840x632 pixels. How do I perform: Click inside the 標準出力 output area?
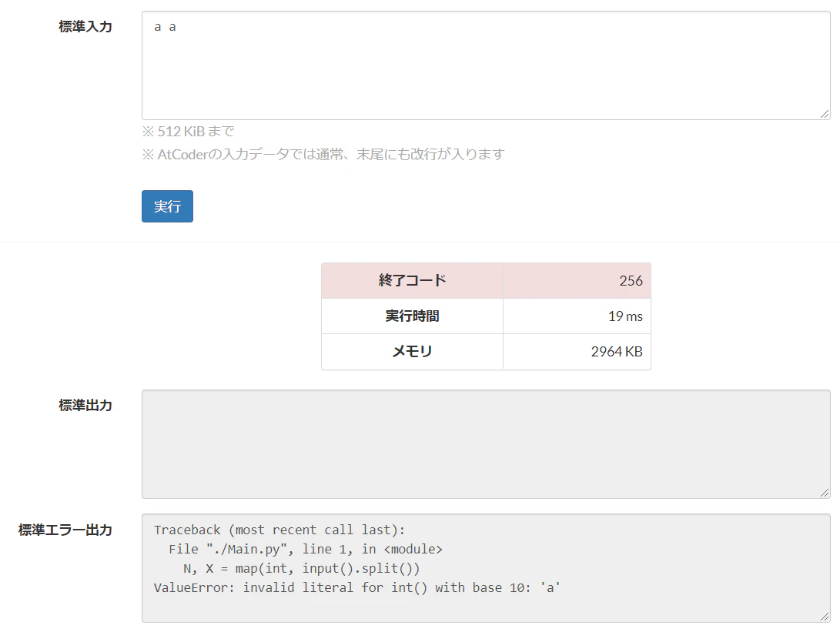tap(486, 444)
